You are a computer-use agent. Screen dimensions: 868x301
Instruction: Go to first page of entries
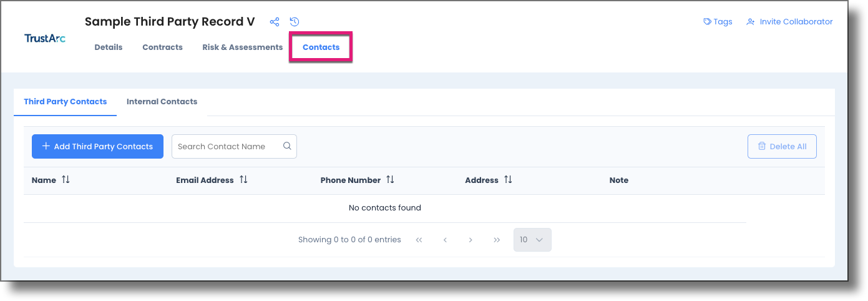419,240
